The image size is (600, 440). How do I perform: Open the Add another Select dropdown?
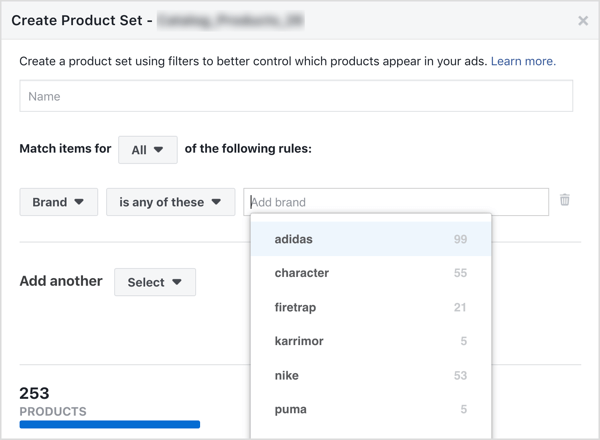pos(155,282)
